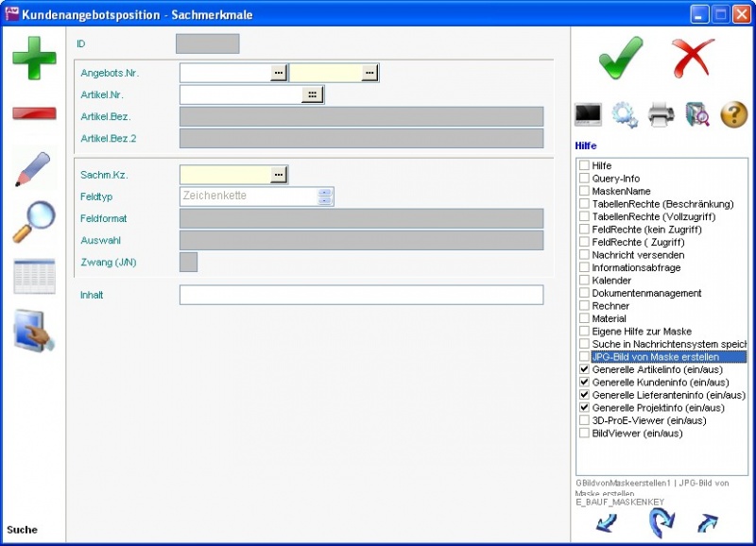Toggle the BildViewer (ein/aus) checkbox
The width and height of the screenshot is (756, 546).
click(584, 434)
